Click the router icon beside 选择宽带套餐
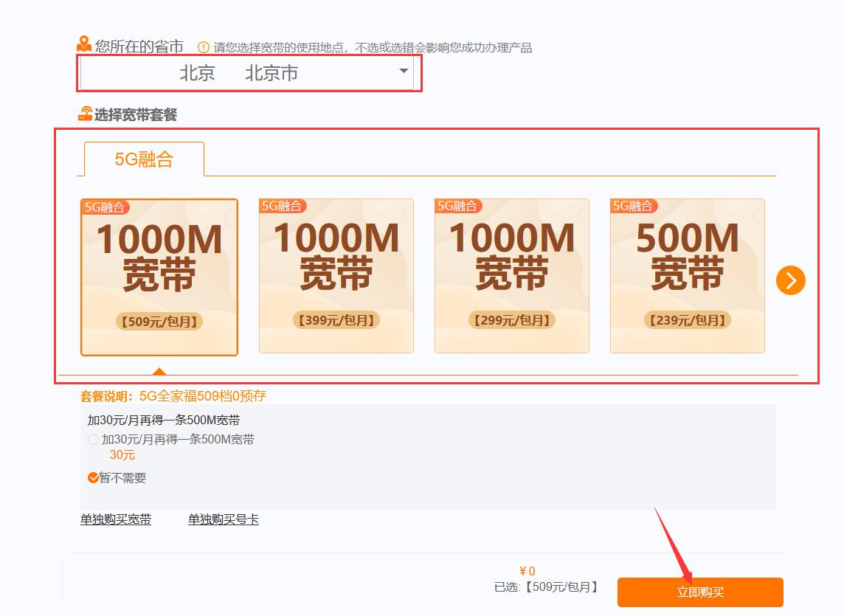This screenshot has width=844, height=616. point(85,114)
